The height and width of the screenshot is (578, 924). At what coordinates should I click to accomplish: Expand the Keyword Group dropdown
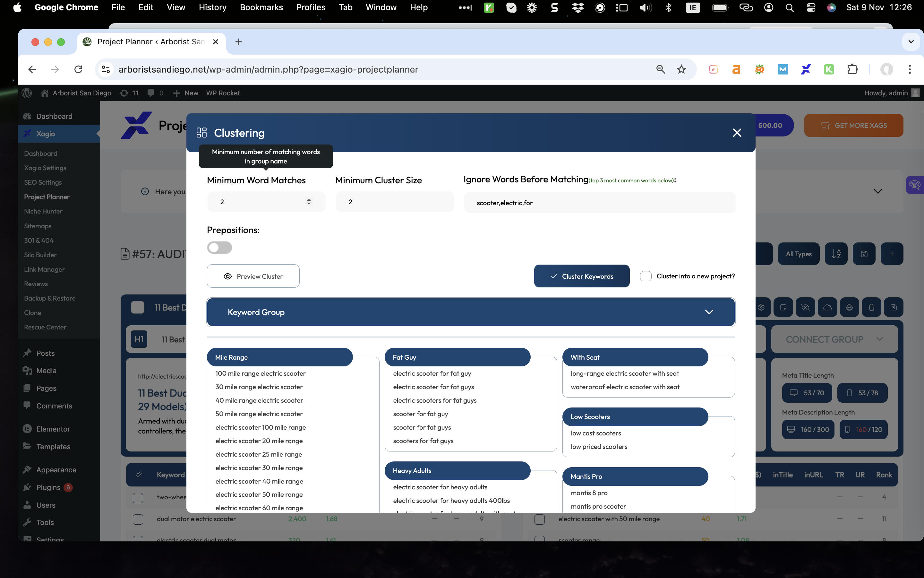pos(471,312)
